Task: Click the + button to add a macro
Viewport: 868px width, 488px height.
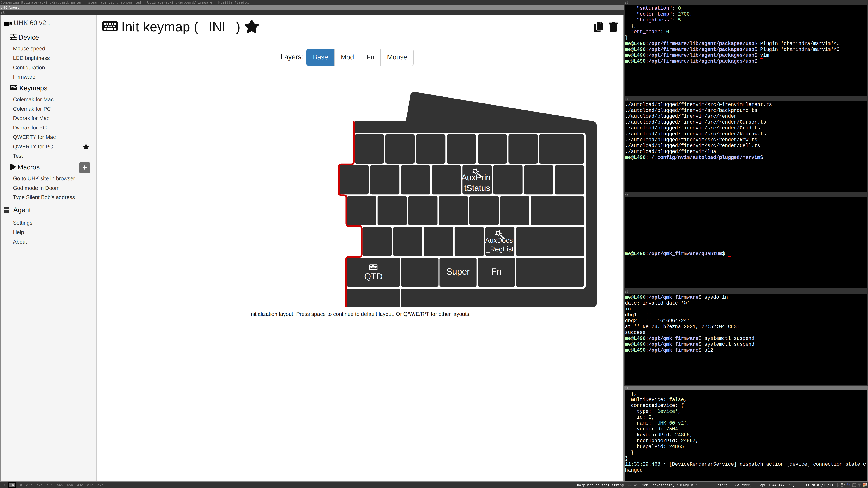Action: pyautogui.click(x=85, y=168)
